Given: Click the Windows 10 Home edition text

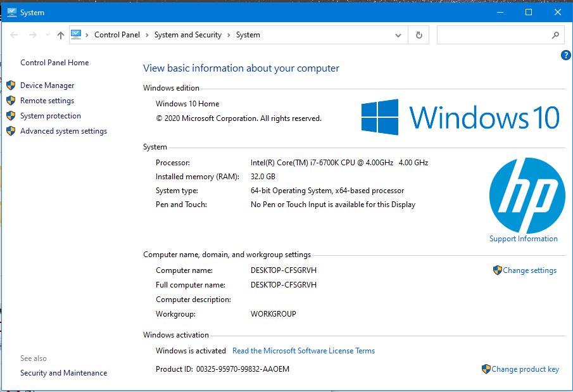Looking at the screenshot, I should [x=187, y=104].
